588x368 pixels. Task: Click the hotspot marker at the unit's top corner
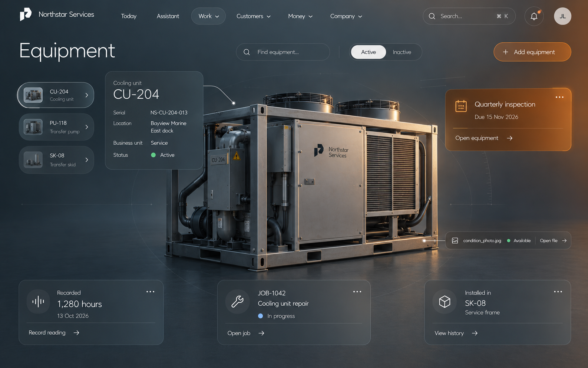click(234, 103)
